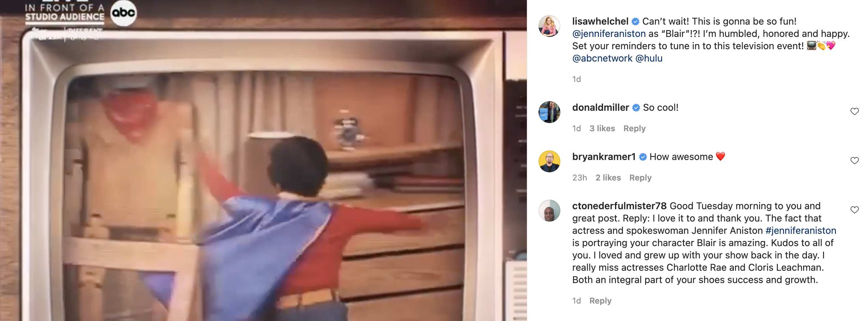The image size is (868, 321).
Task: Open the #jenniferaniston hashtag
Action: click(x=801, y=230)
